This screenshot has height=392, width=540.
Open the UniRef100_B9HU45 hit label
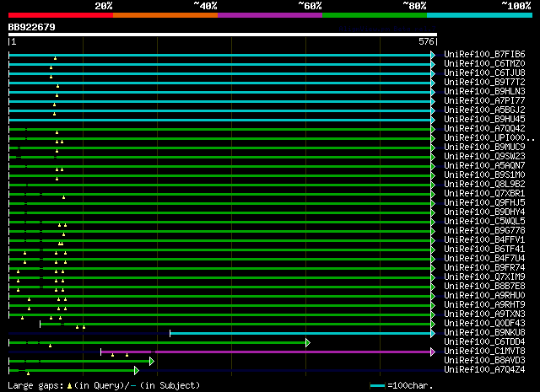(x=484, y=120)
